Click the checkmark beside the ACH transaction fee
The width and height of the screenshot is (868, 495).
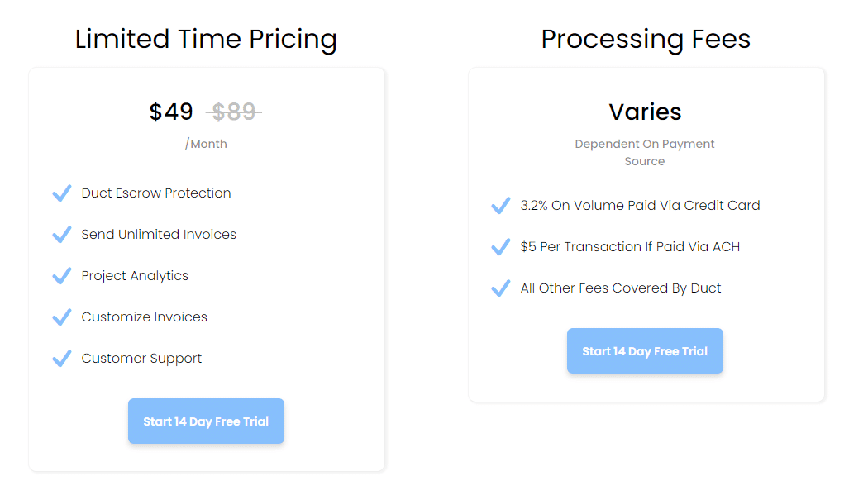coord(501,246)
